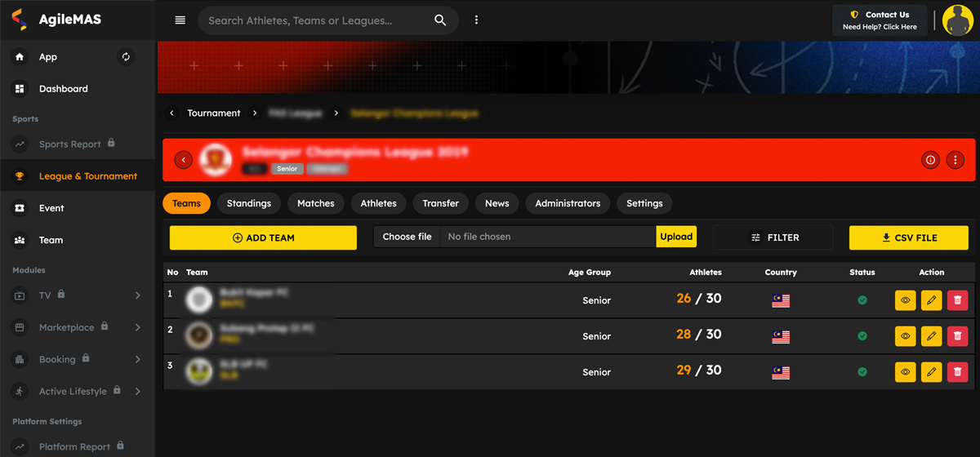980x457 pixels.
Task: Expand the Marketplace module chevron
Action: point(137,327)
